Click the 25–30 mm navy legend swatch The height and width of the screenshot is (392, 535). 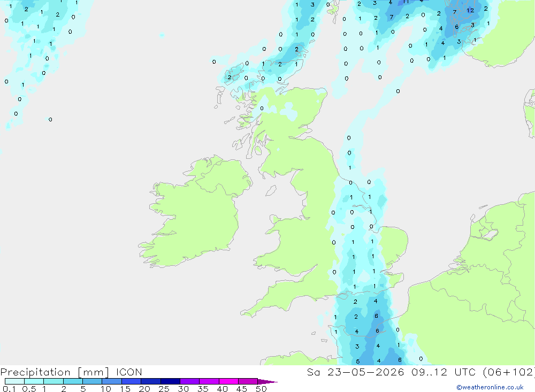[x=170, y=381]
